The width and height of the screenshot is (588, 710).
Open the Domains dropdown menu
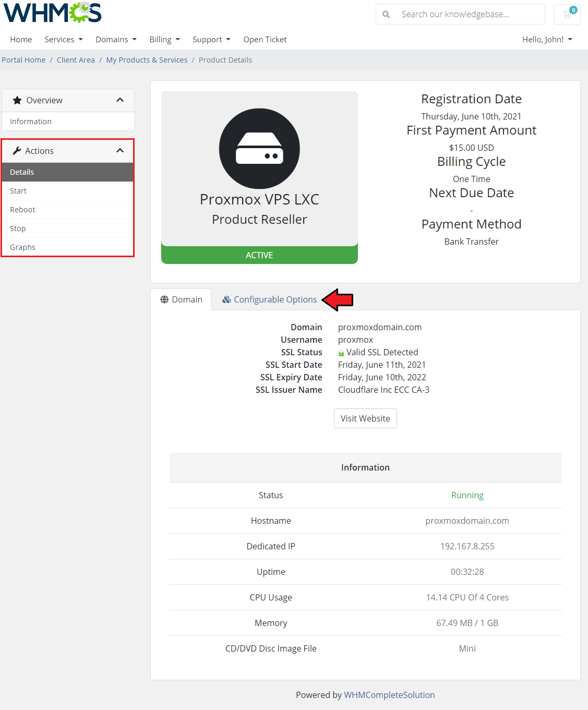coord(116,40)
